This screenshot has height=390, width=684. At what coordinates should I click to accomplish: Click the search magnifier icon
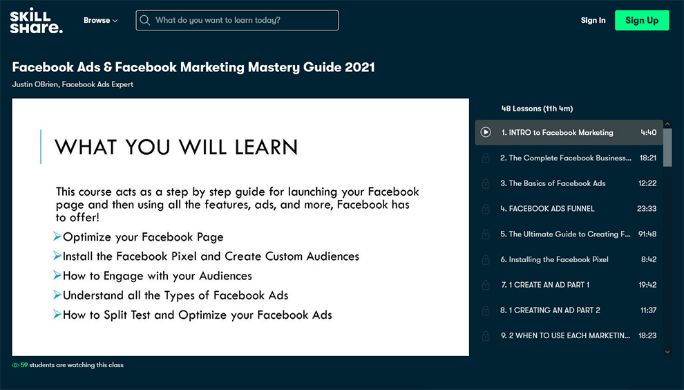point(145,21)
